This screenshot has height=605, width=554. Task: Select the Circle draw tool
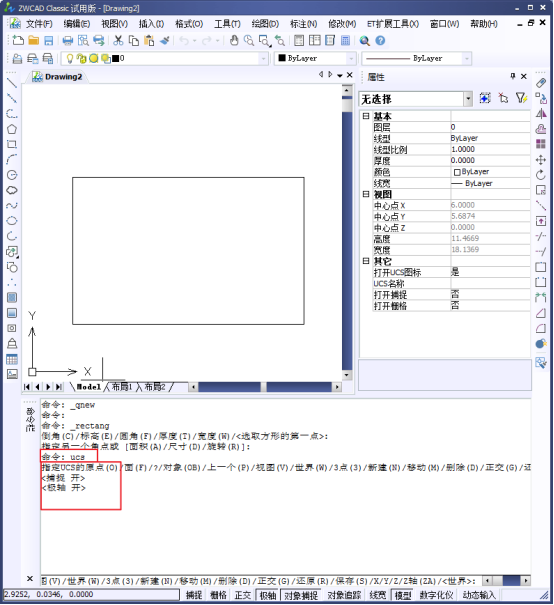pyautogui.click(x=12, y=175)
